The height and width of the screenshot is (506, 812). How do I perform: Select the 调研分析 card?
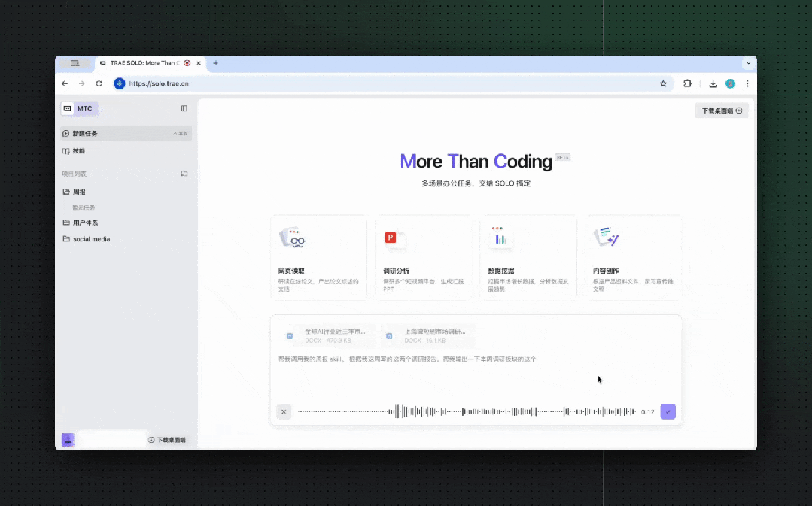tap(424, 258)
